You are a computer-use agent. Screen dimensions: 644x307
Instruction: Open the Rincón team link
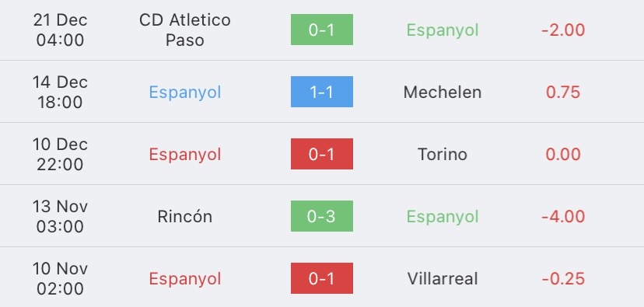coord(185,216)
